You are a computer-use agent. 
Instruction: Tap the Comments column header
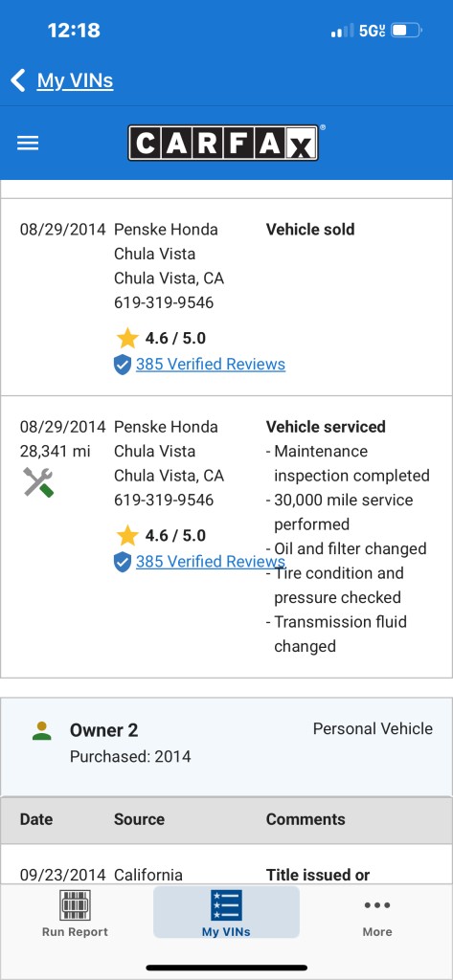click(306, 819)
